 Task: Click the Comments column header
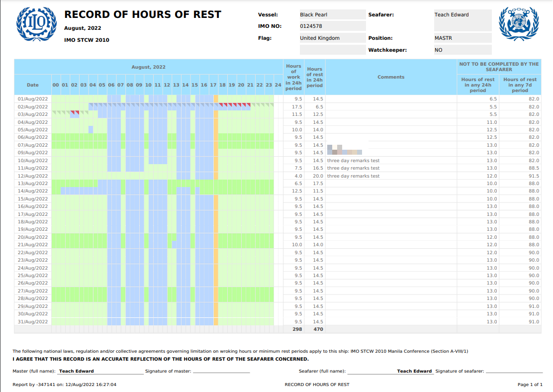(x=391, y=77)
